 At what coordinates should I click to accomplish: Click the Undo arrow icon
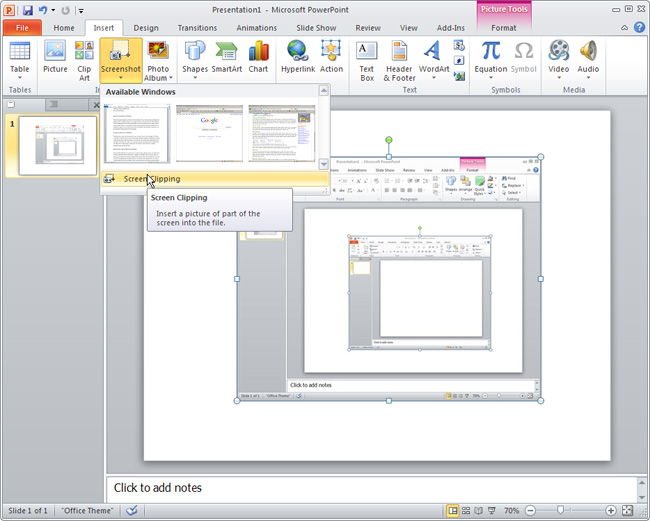pyautogui.click(x=43, y=10)
